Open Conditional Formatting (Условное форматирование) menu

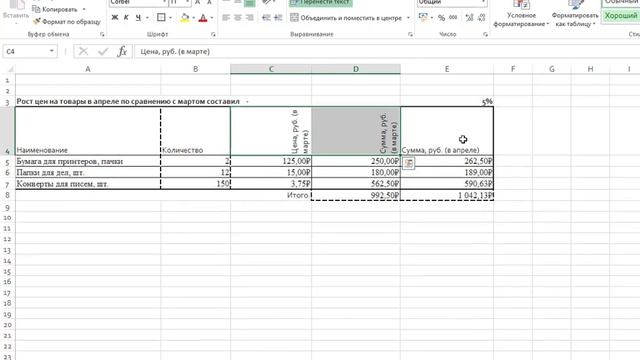coord(521,15)
